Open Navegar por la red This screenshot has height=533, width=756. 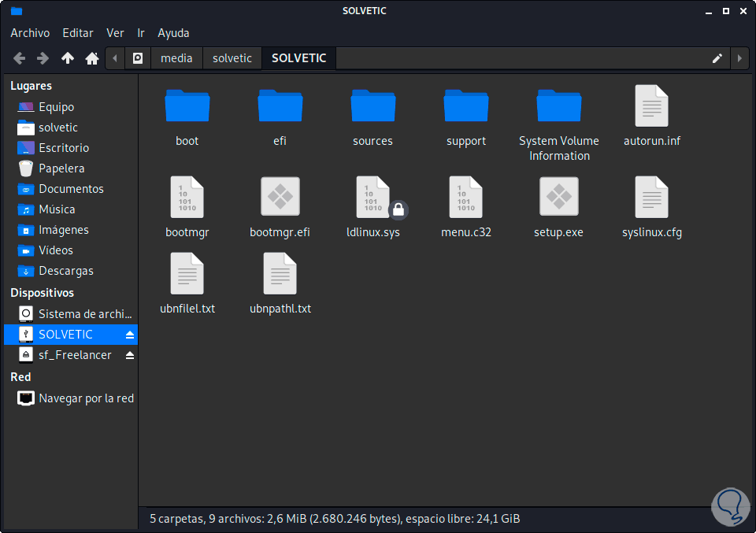[x=71, y=398]
